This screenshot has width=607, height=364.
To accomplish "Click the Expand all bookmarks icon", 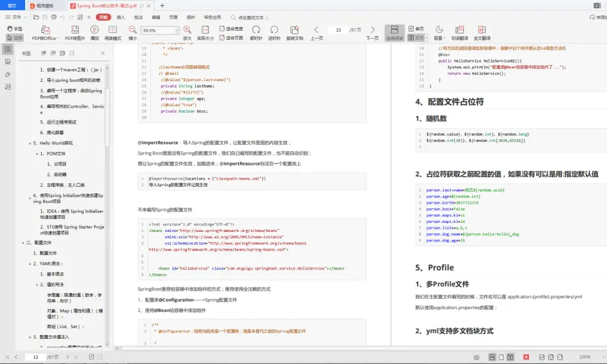I will coord(44,53).
